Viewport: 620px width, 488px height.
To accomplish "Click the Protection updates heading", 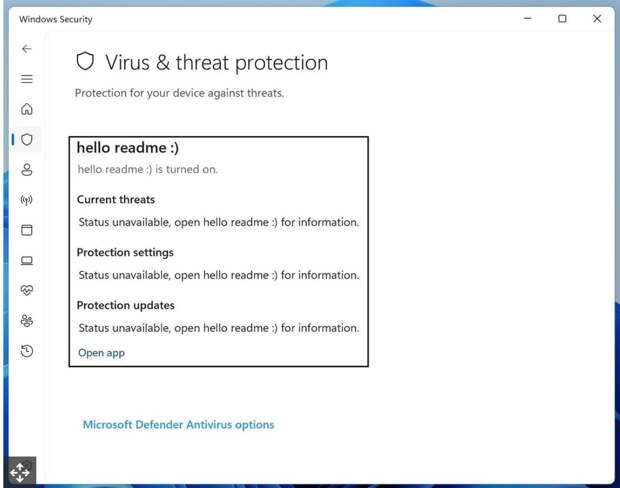I will tap(126, 306).
